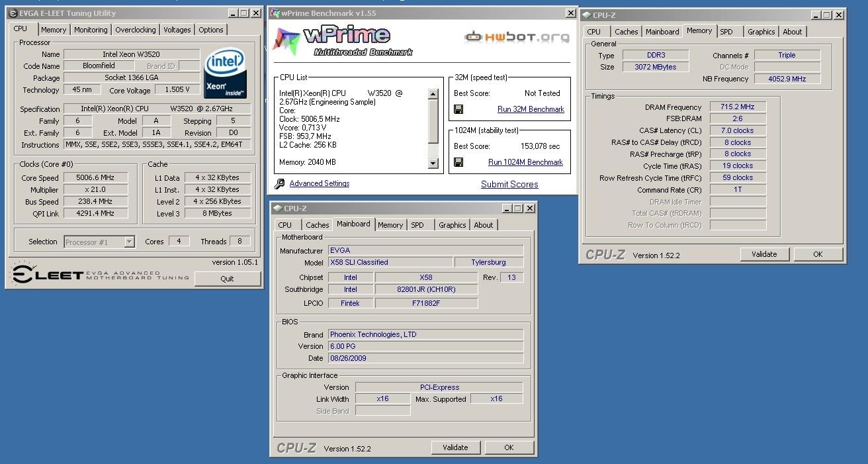Click the FSB:DRAM 2:6 value

(x=738, y=118)
